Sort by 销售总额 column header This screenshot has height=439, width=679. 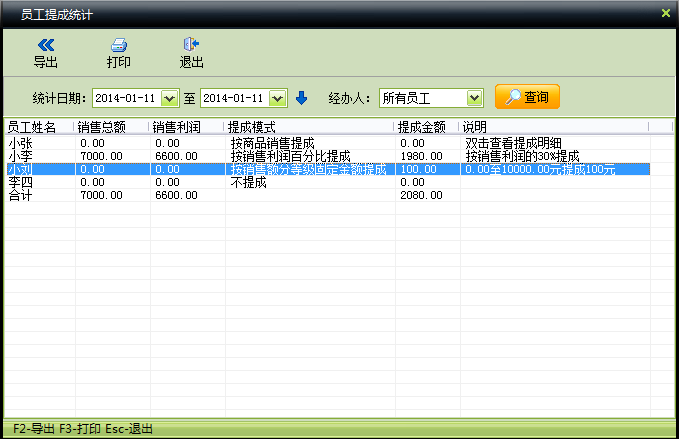111,127
